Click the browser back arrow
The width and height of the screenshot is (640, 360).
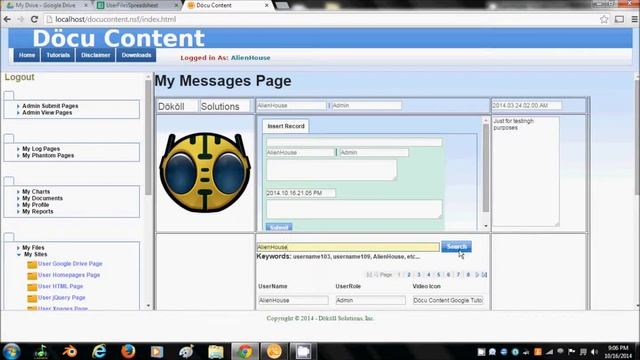[x=7, y=19]
